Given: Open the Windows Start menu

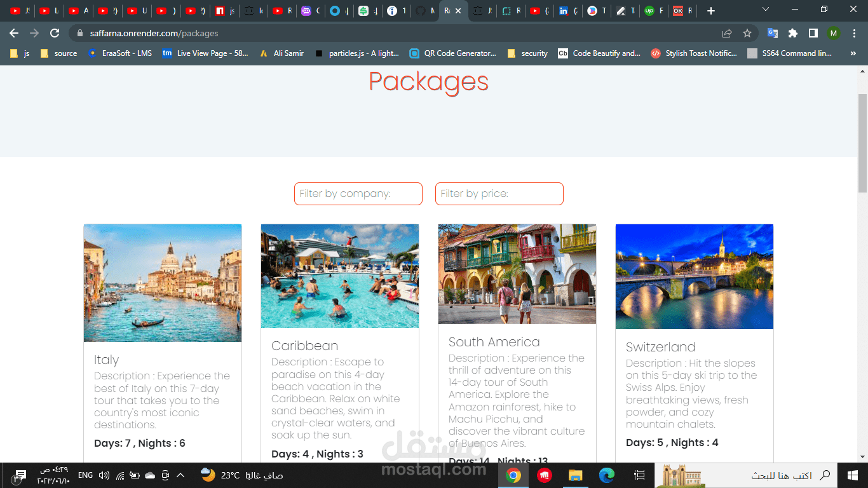Looking at the screenshot, I should [x=853, y=475].
